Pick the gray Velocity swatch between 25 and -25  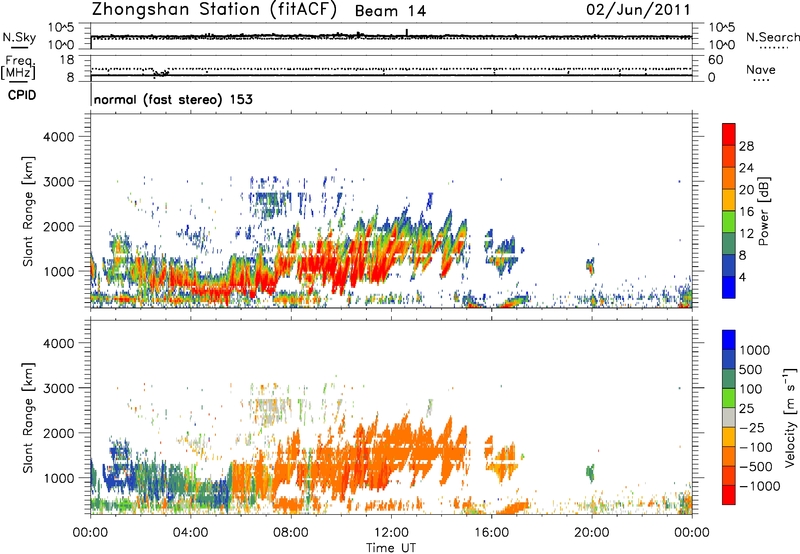click(x=729, y=418)
